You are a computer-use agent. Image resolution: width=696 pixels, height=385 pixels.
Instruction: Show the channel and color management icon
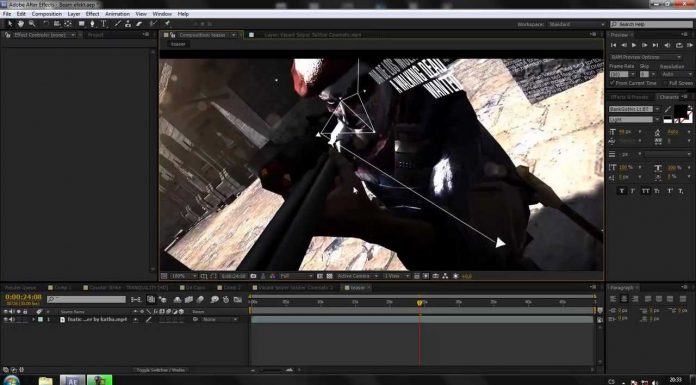[272, 276]
